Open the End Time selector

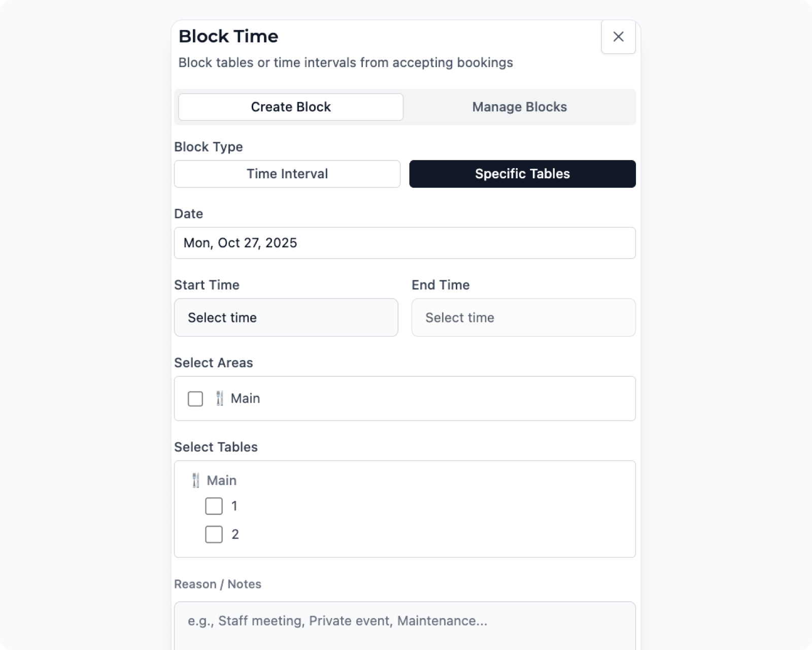tap(523, 317)
